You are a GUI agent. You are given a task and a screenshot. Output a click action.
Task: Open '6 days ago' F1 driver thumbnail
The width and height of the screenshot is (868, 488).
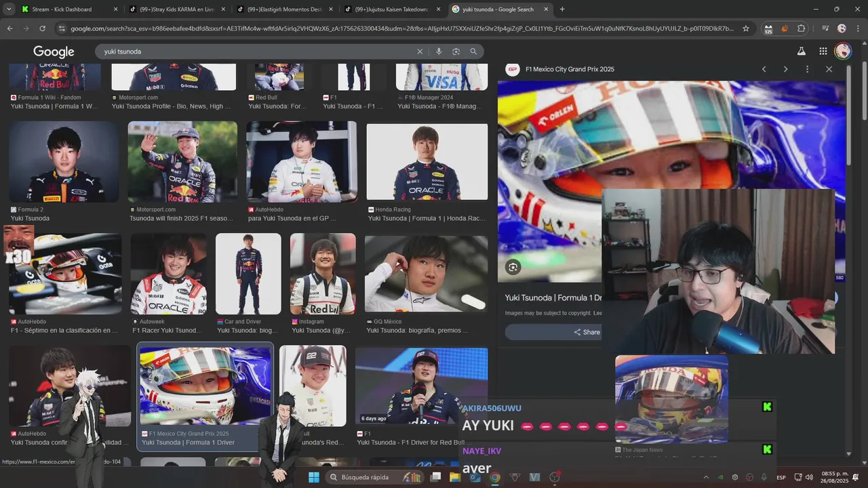421,386
